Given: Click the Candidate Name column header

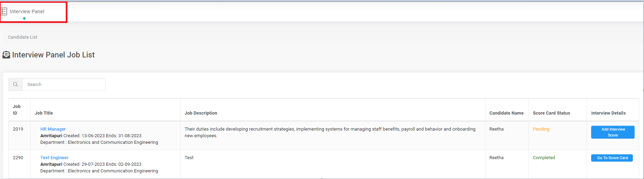Looking at the screenshot, I should coord(506,113).
